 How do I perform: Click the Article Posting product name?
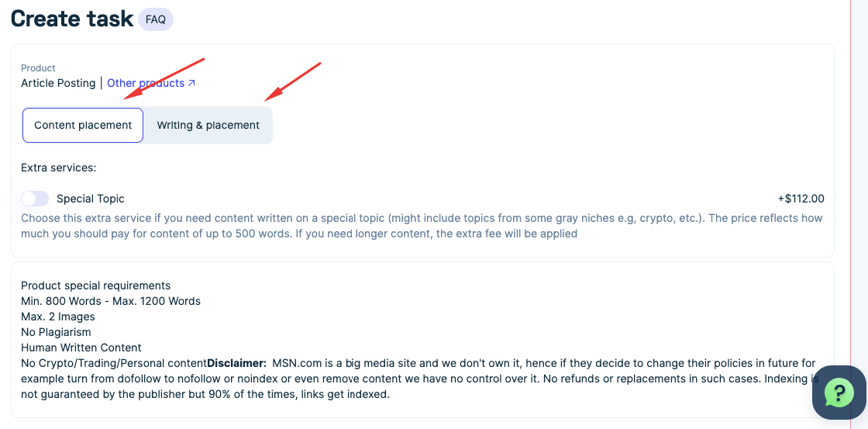tap(58, 83)
